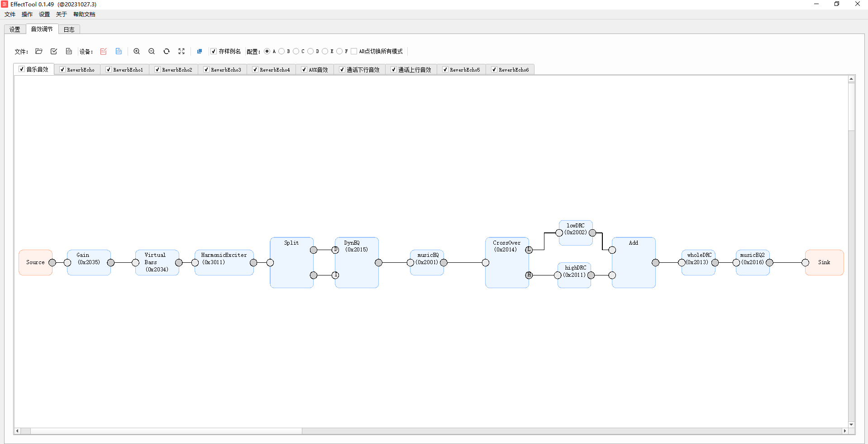Select the wholeDRC (0x2013) node
Image resolution: width=868 pixels, height=444 pixels.
point(698,262)
